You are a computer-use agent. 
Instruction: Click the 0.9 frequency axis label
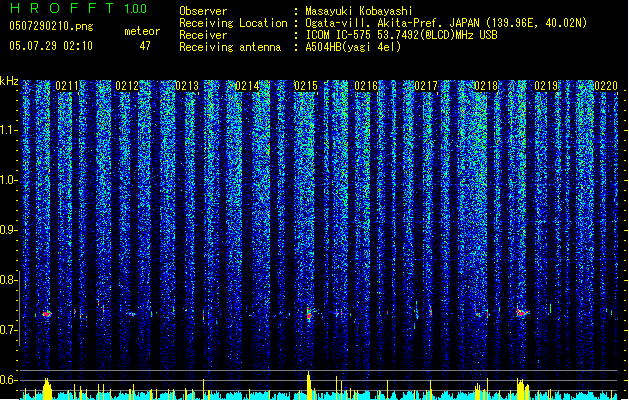coord(8,230)
